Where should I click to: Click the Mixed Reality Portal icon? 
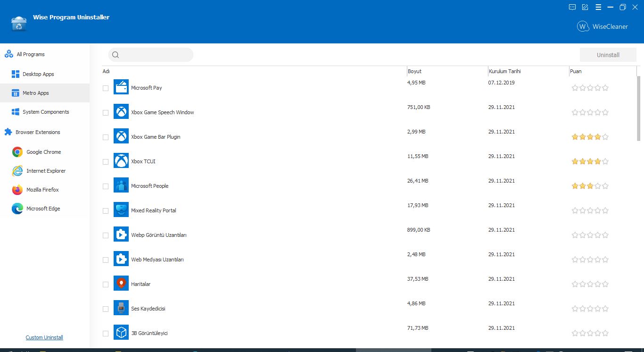point(121,210)
